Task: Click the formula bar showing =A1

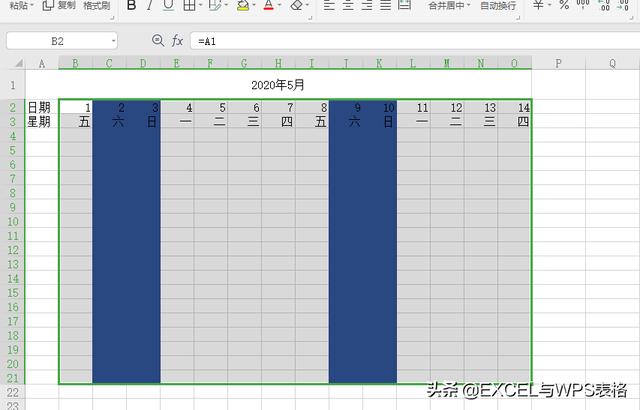Action: (415, 41)
